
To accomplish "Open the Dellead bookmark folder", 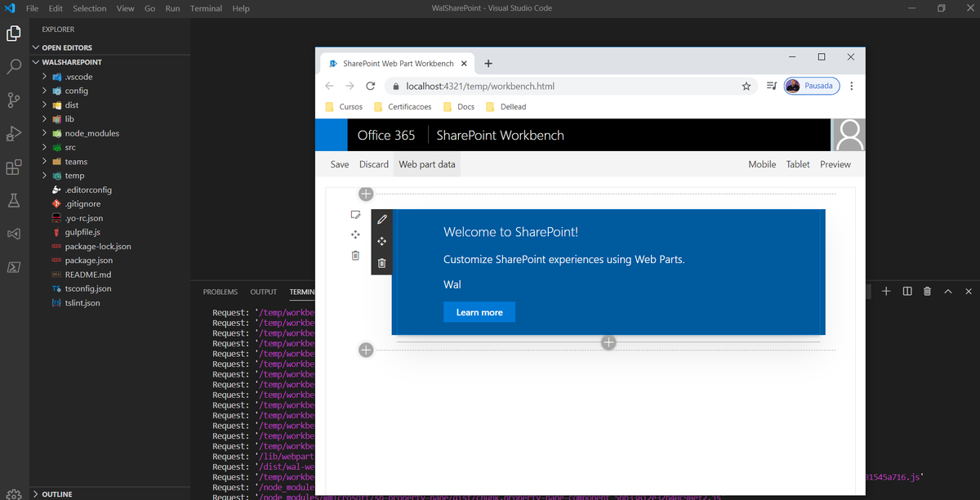I will point(506,107).
